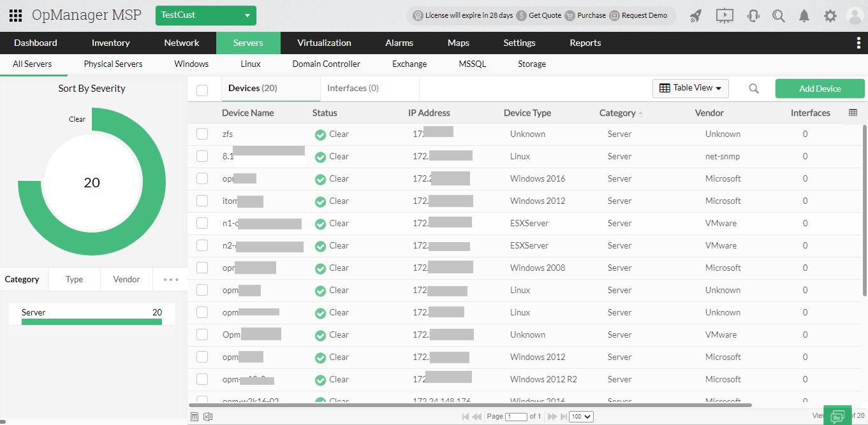Click the Get Quote dollar icon
Viewport: 868px width, 425px height.
pyautogui.click(x=522, y=15)
